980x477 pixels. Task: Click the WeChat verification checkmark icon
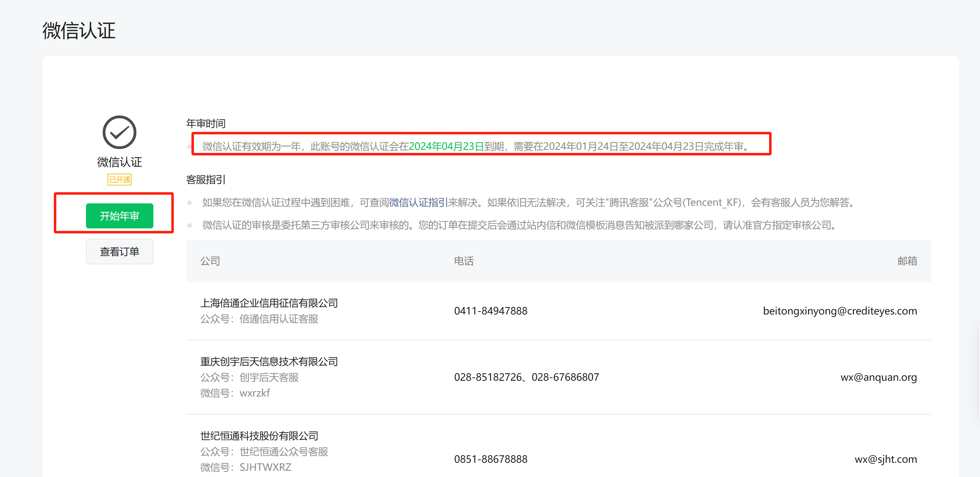pyautogui.click(x=119, y=132)
